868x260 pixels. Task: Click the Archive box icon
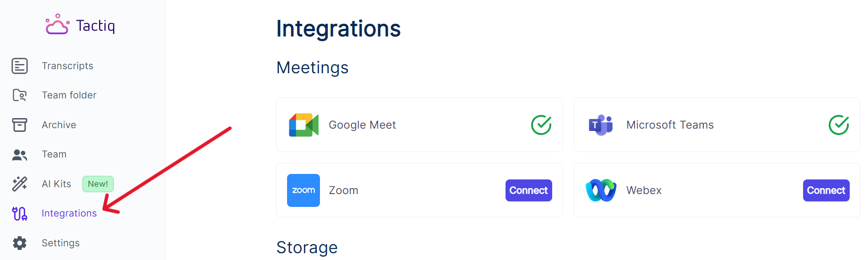[x=20, y=125]
